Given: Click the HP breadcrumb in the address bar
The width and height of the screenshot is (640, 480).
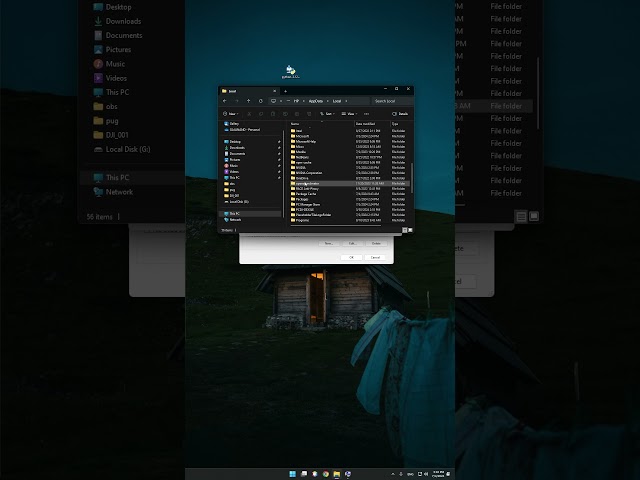Looking at the screenshot, I should pyautogui.click(x=296, y=101).
